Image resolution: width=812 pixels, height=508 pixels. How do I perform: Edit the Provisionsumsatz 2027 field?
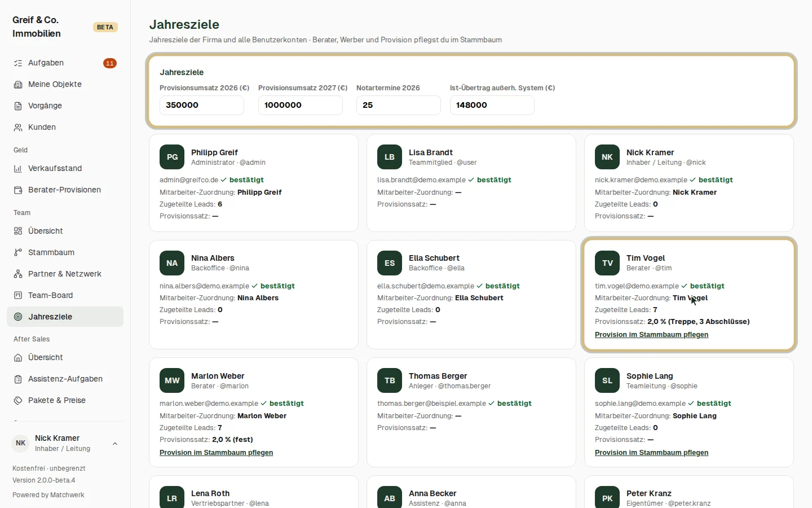[301, 106]
